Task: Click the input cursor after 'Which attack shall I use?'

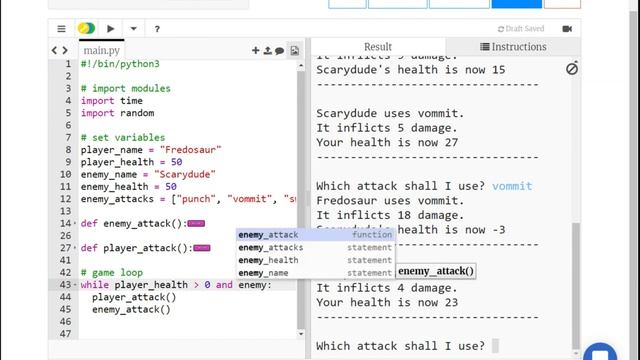Action: coord(496,346)
